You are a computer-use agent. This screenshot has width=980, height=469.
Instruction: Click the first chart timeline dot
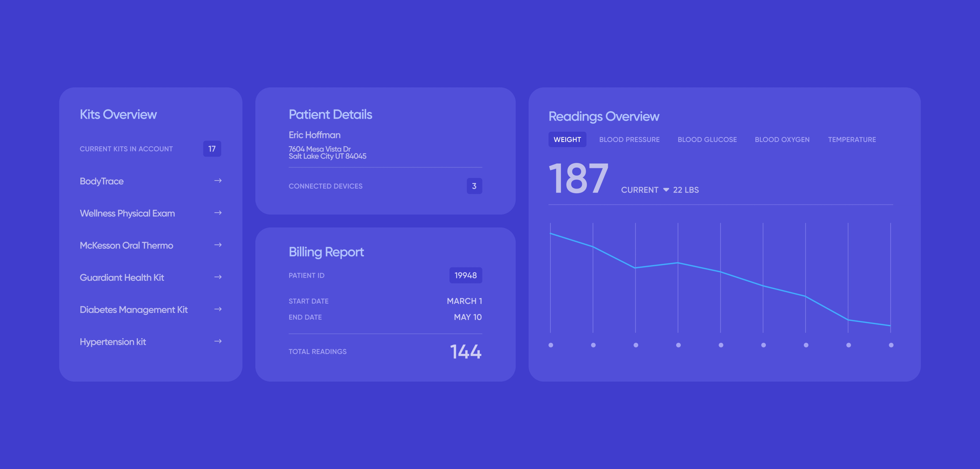click(x=550, y=345)
